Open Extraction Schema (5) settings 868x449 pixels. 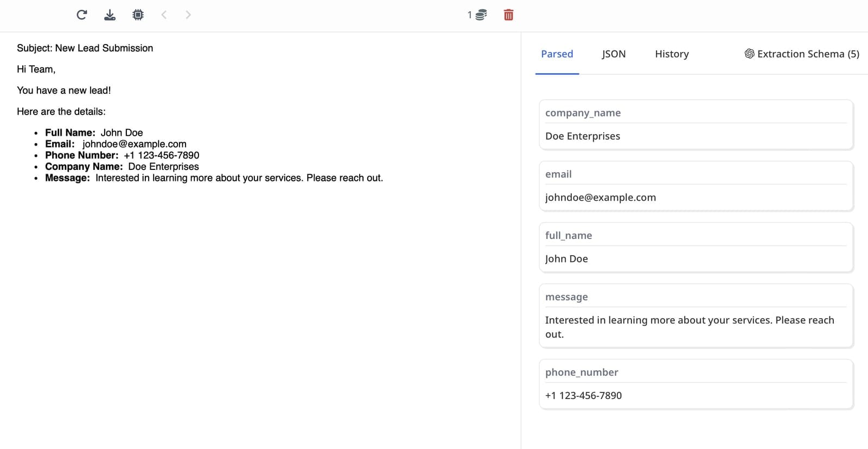(x=801, y=54)
